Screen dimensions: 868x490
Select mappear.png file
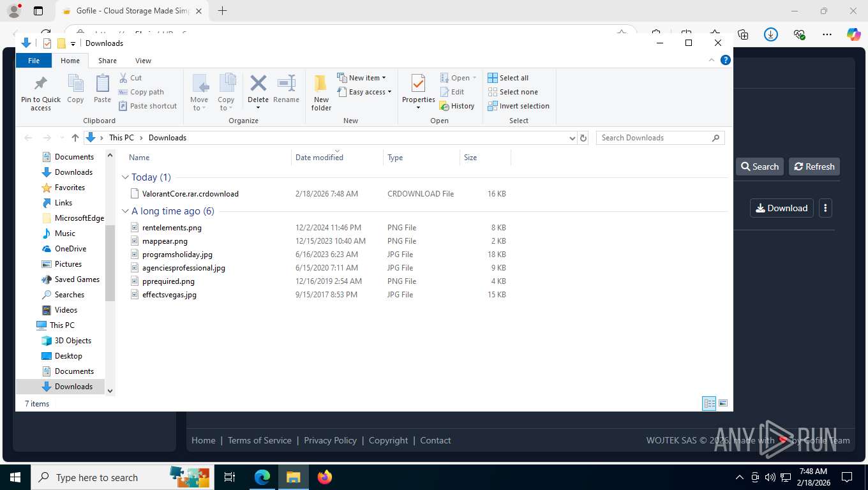(x=165, y=241)
